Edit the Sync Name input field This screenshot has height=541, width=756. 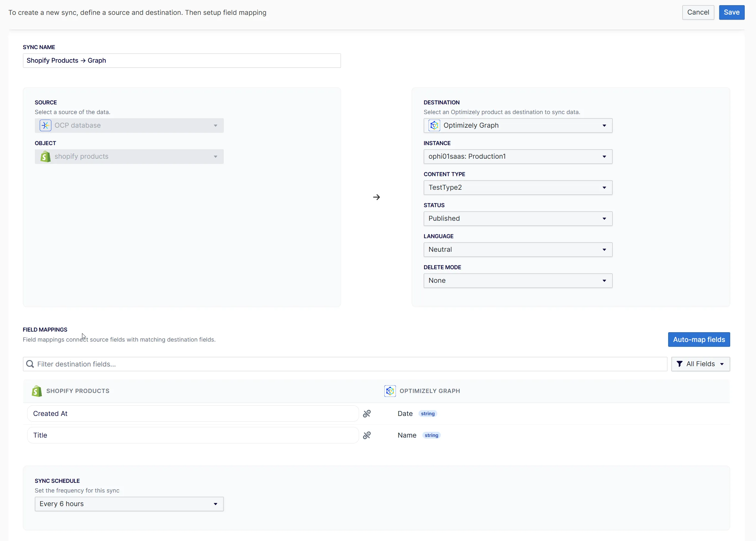tap(182, 61)
